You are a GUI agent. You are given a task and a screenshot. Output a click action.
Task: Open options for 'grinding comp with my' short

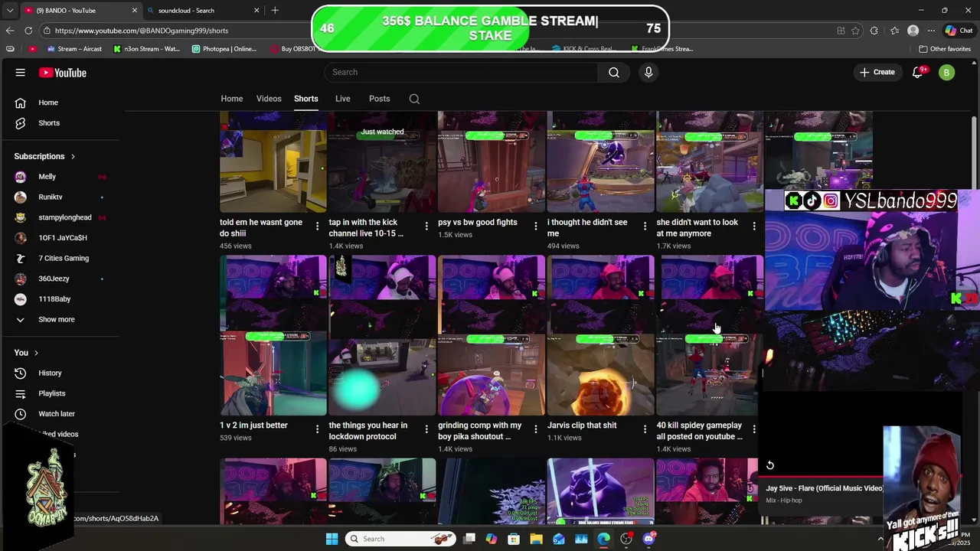click(x=535, y=429)
